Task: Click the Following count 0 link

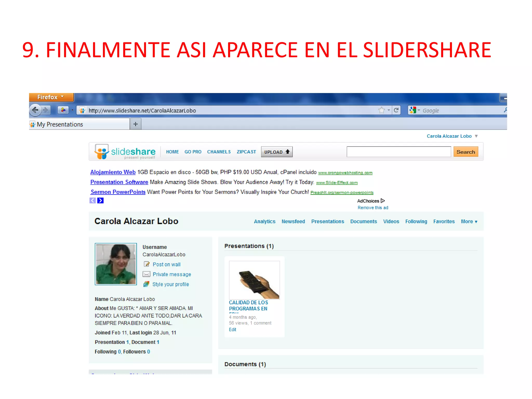Action: coord(119,352)
